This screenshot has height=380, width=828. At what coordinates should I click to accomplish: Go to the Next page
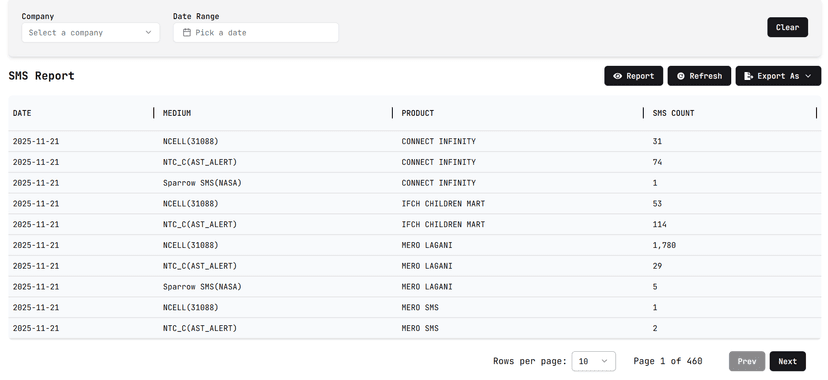787,362
